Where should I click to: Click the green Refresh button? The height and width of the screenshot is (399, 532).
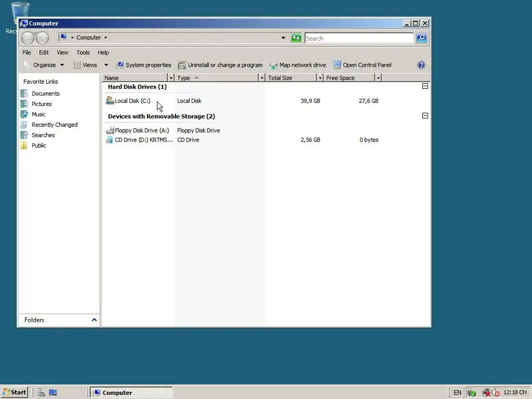coord(296,38)
